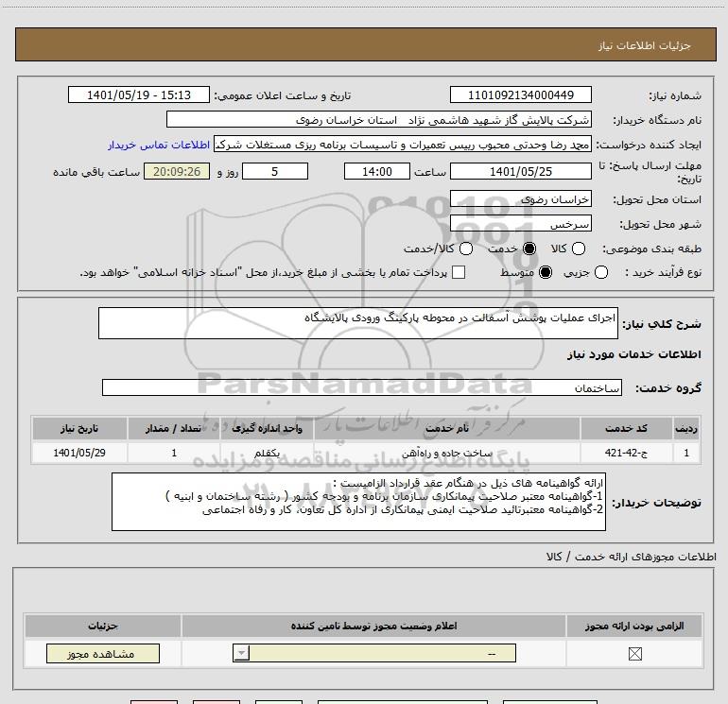Click the مشاهده مجوز button
The image size is (728, 704).
point(103,653)
